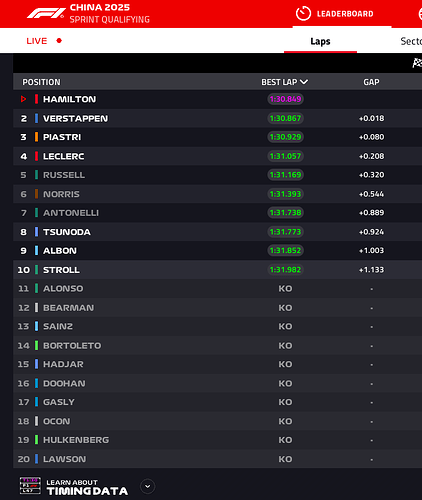
Task: Click the F1 logo in the header
Action: click(x=46, y=13)
